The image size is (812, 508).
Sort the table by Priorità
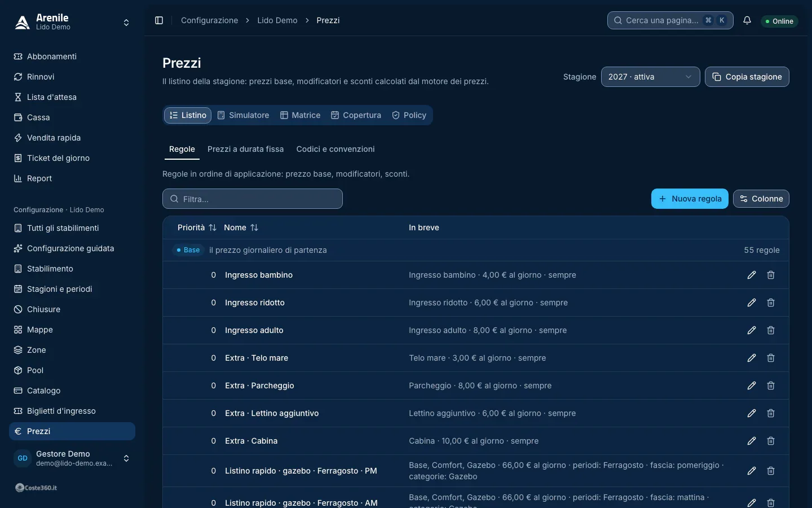[197, 227]
